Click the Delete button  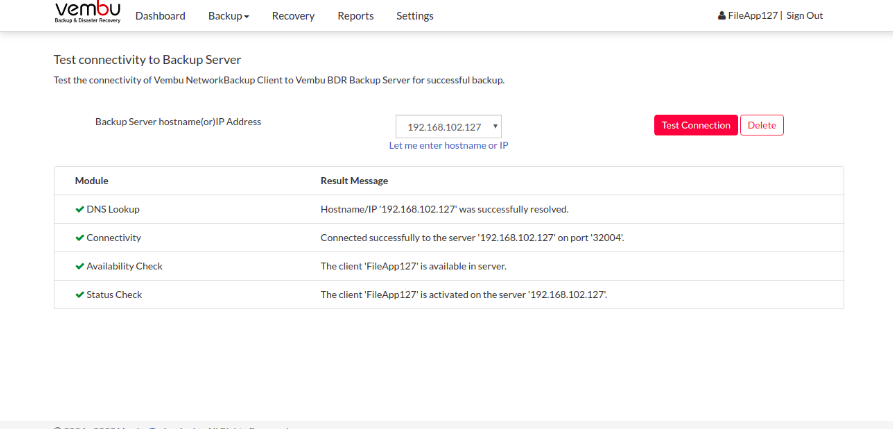point(762,125)
